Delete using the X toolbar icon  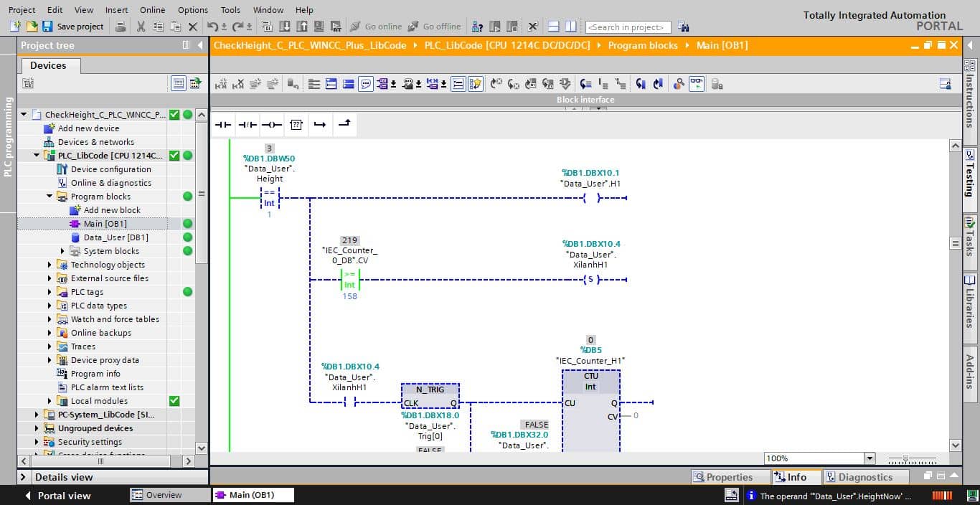click(192, 27)
